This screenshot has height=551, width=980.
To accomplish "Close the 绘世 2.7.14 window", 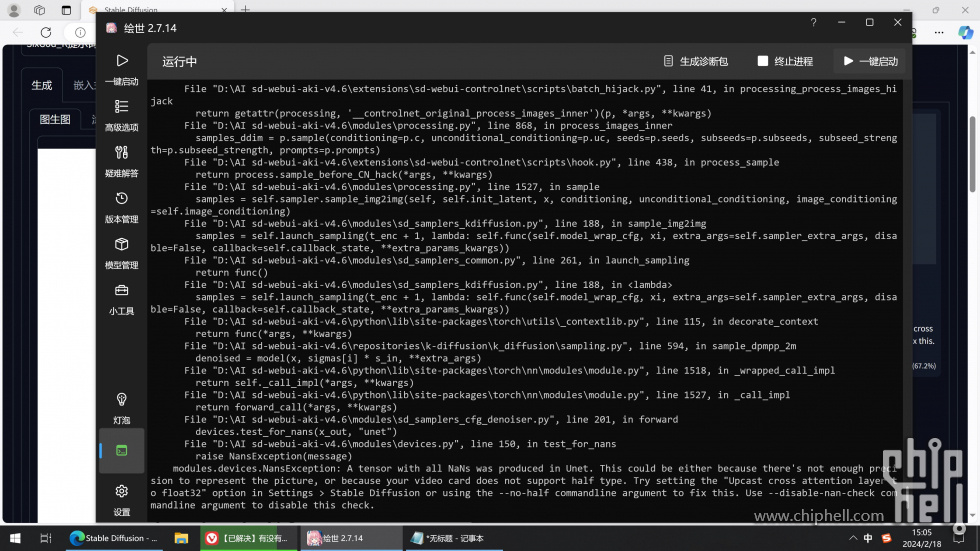I will pos(898,22).
